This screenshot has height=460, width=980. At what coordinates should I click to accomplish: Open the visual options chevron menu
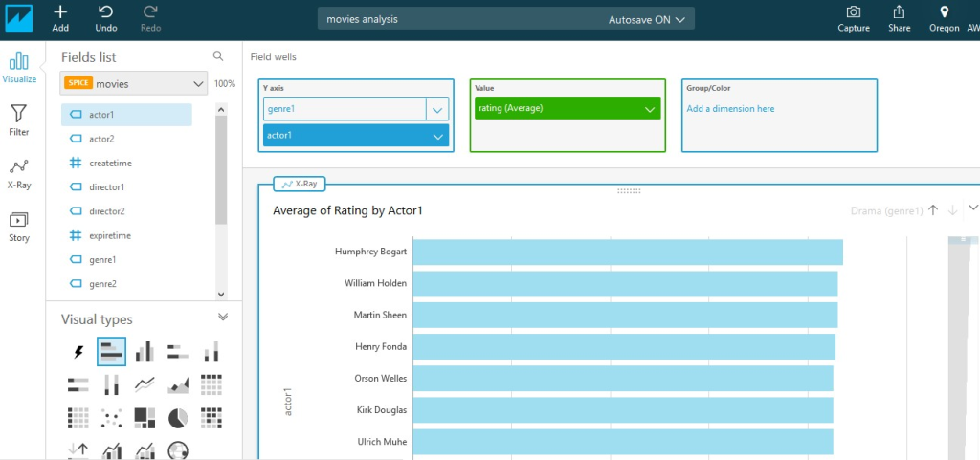[x=972, y=208]
